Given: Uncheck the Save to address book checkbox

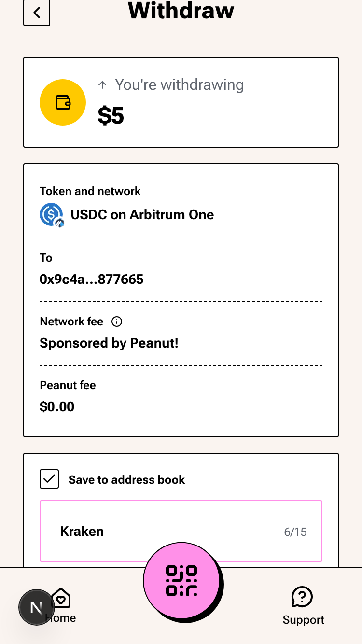Looking at the screenshot, I should click(49, 479).
